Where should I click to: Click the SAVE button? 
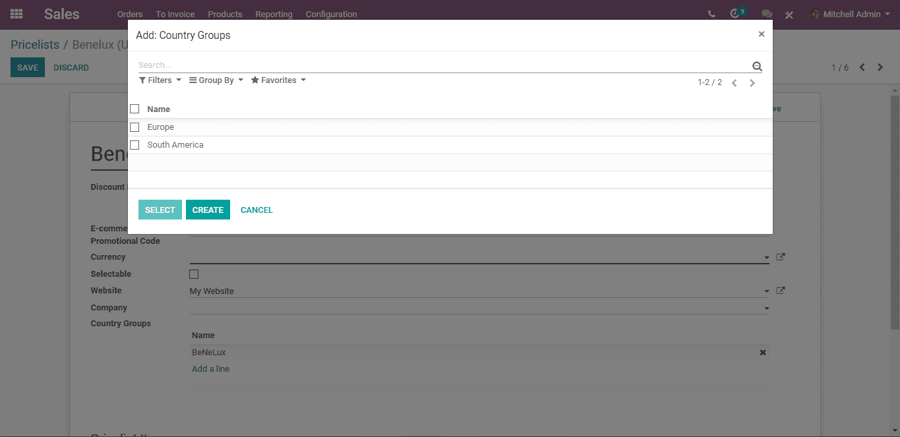pyautogui.click(x=28, y=67)
